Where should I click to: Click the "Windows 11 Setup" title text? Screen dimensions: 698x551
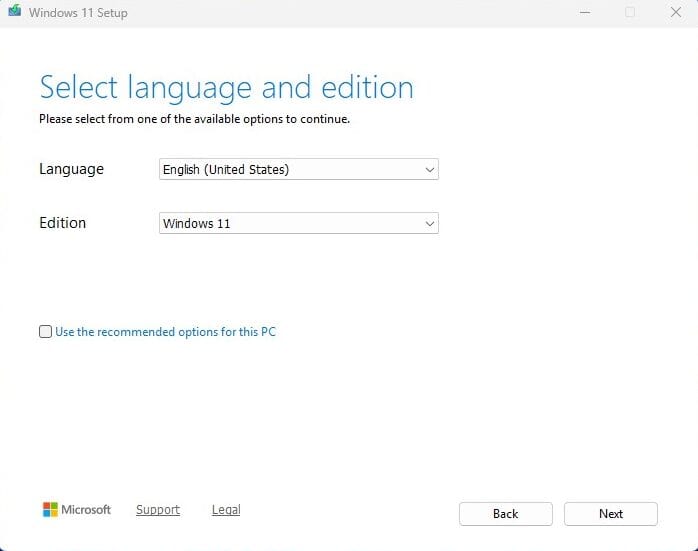pos(78,13)
